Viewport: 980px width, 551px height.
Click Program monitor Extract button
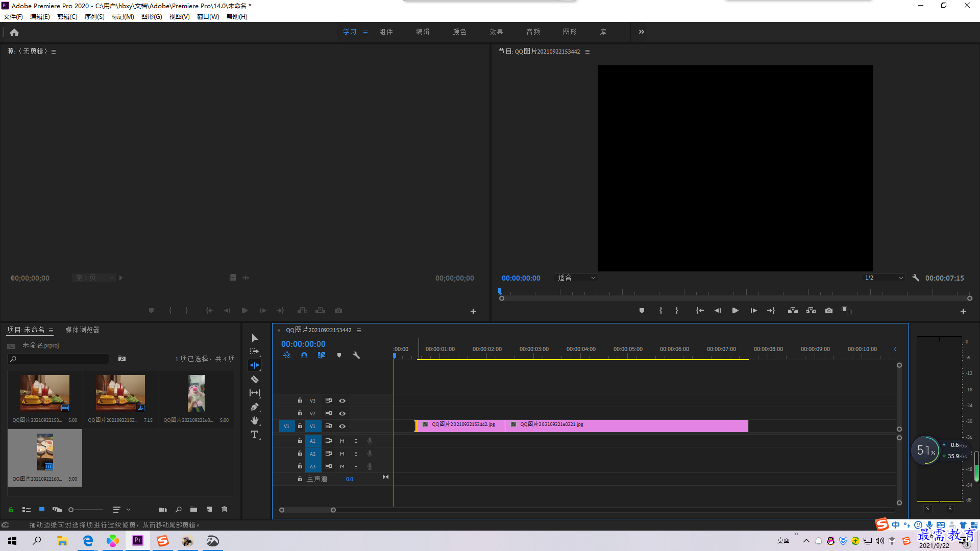[x=811, y=311]
